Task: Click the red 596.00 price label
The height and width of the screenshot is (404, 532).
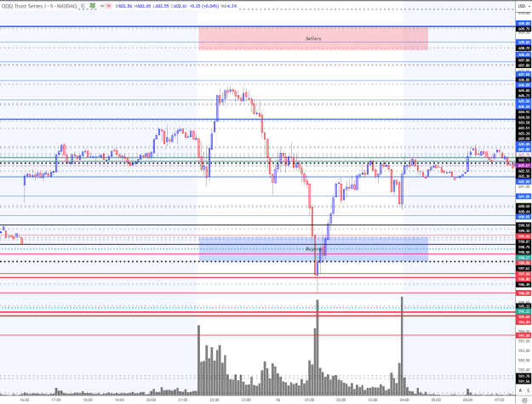Action: point(523,293)
